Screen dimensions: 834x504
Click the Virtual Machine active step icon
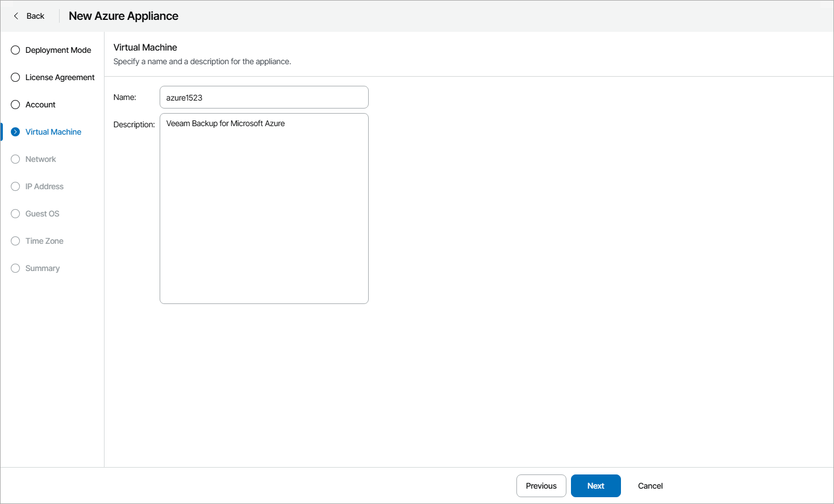[x=15, y=132]
